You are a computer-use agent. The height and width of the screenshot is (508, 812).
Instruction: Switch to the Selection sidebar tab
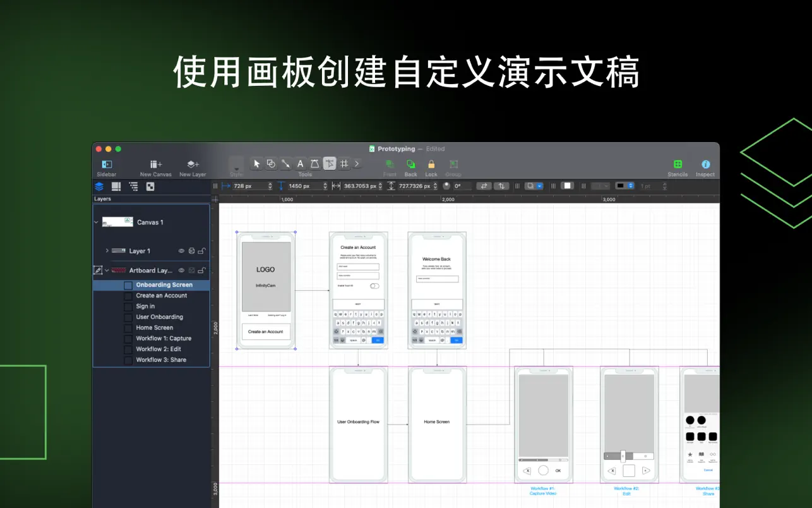click(x=150, y=186)
